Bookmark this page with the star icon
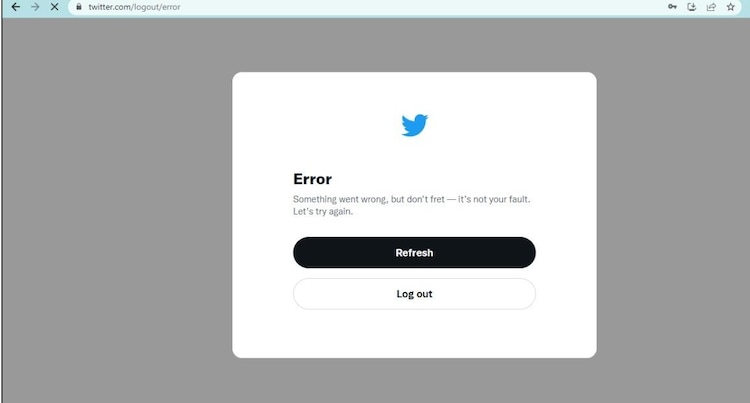The width and height of the screenshot is (750, 403). click(x=730, y=7)
